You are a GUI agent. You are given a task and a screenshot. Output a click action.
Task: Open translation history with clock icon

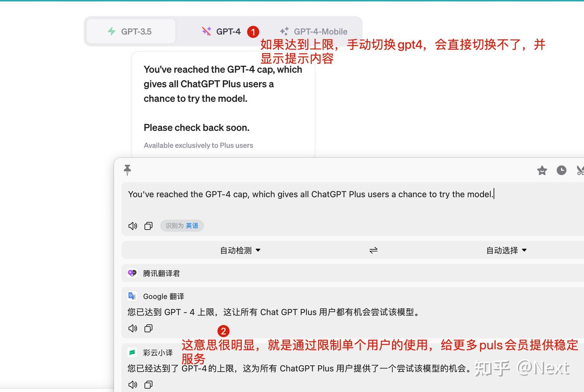(x=561, y=170)
